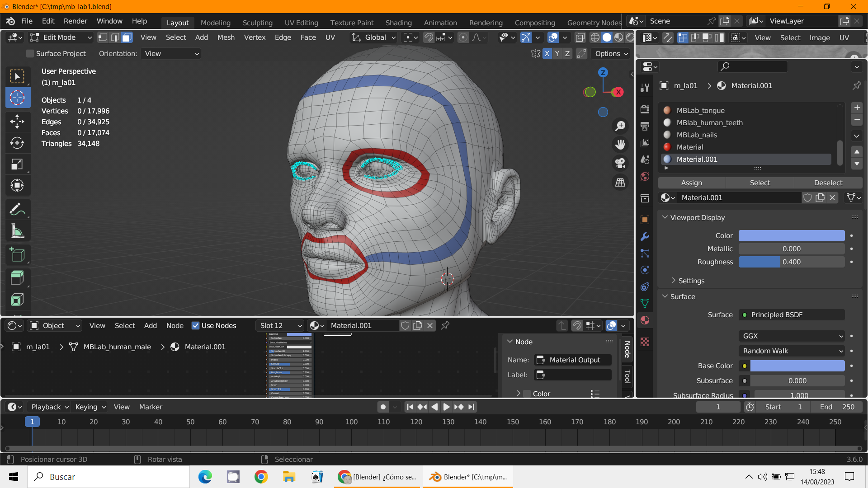Open the Modifier properties wrench tab
The image size is (868, 488).
pos(645,237)
